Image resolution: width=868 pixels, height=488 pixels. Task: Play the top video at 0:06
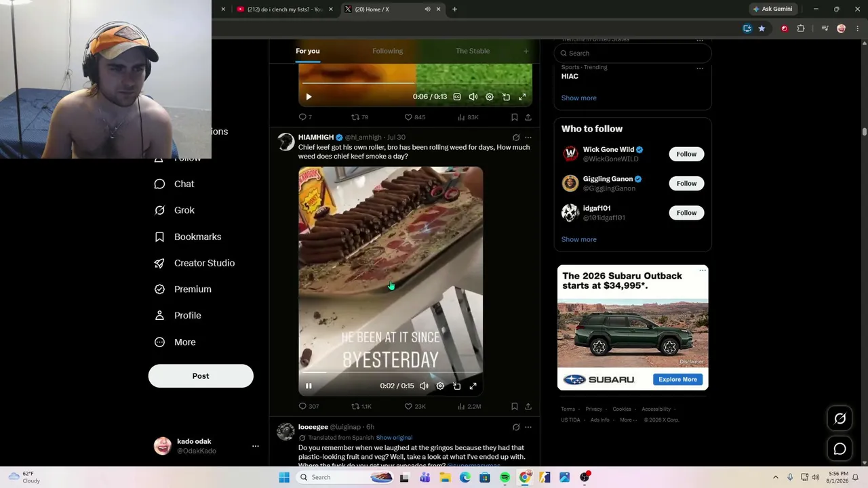[309, 97]
